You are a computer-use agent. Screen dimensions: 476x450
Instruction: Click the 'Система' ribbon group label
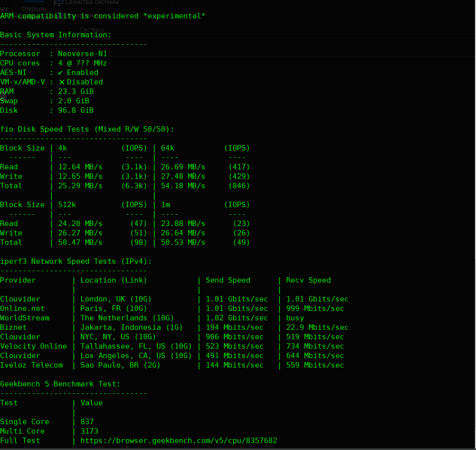(x=91, y=30)
